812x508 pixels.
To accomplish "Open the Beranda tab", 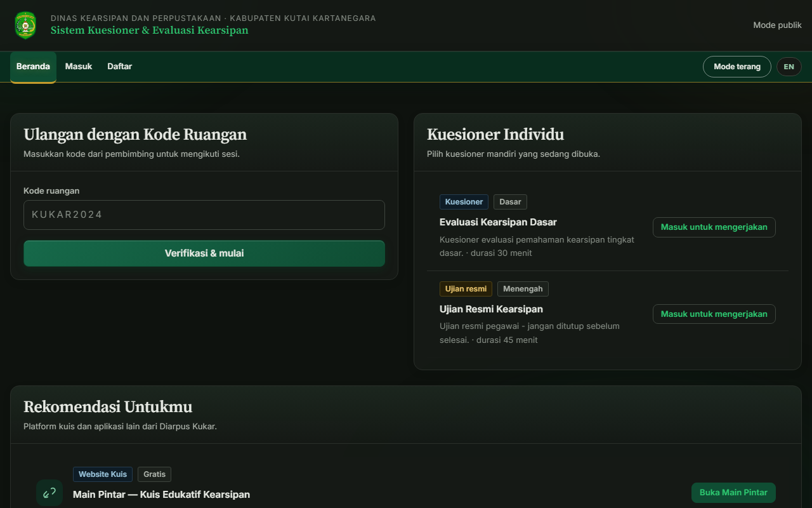I will (33, 67).
